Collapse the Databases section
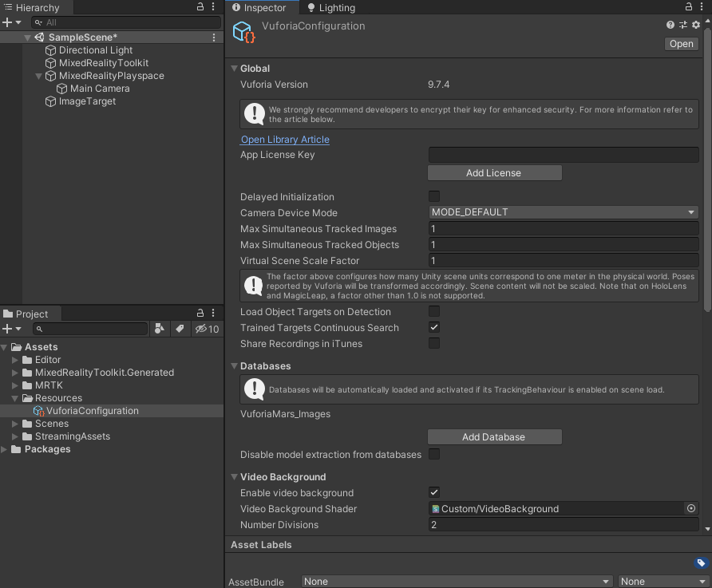 click(235, 366)
